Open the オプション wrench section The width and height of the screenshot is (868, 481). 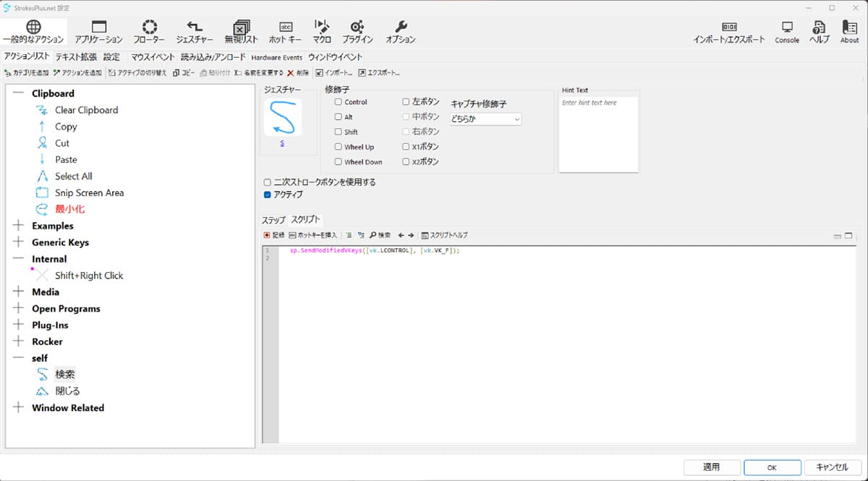click(401, 32)
